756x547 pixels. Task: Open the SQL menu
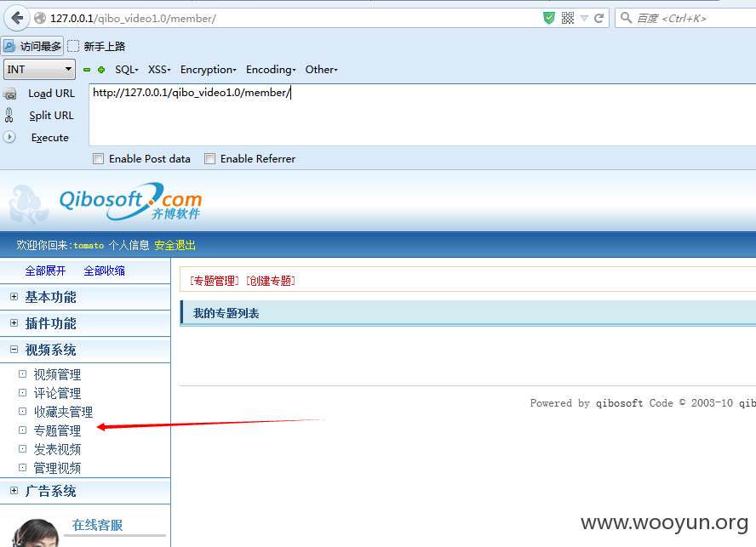point(126,70)
